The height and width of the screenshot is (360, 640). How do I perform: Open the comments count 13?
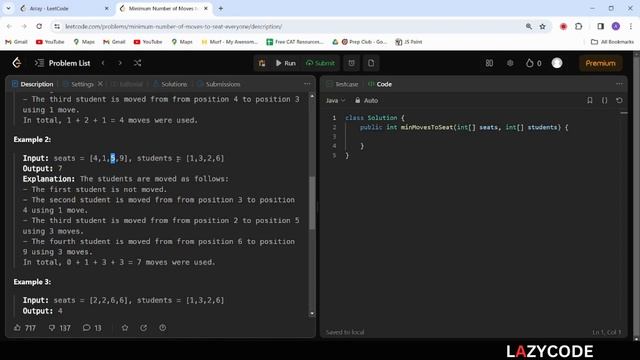92,328
